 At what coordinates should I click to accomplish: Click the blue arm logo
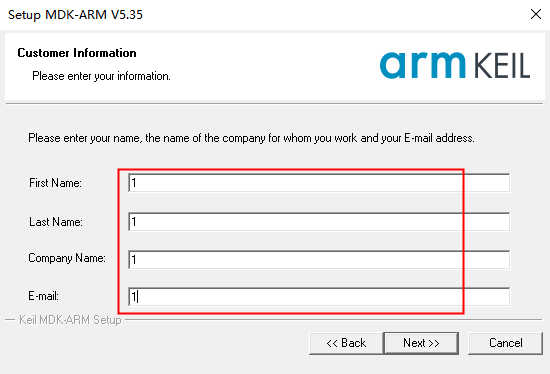click(x=422, y=65)
